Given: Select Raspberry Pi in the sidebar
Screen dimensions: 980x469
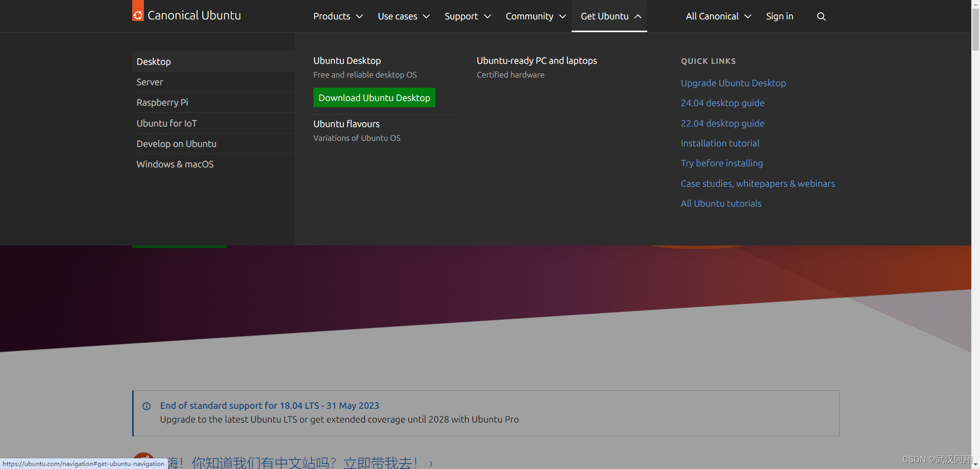Looking at the screenshot, I should 162,102.
